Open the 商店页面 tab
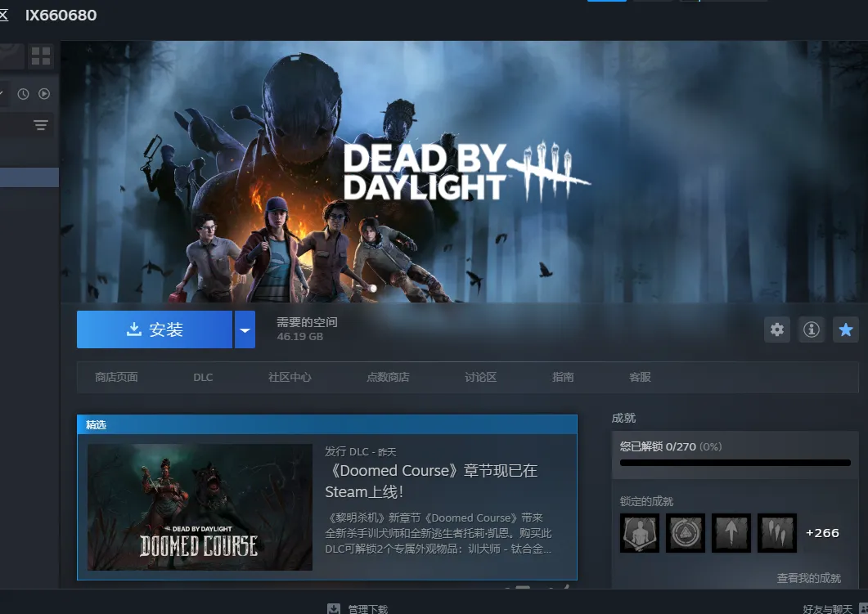Viewport: 868px width, 614px height. (116, 377)
